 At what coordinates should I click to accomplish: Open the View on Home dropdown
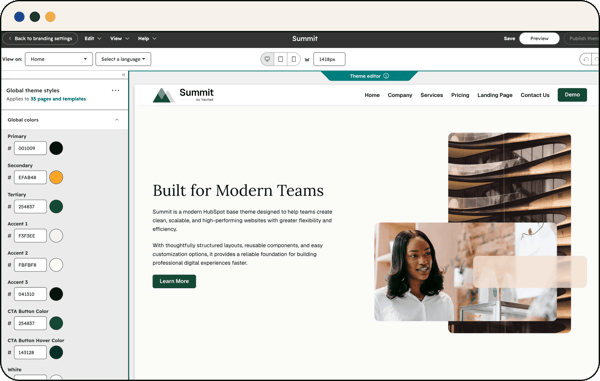pyautogui.click(x=59, y=59)
